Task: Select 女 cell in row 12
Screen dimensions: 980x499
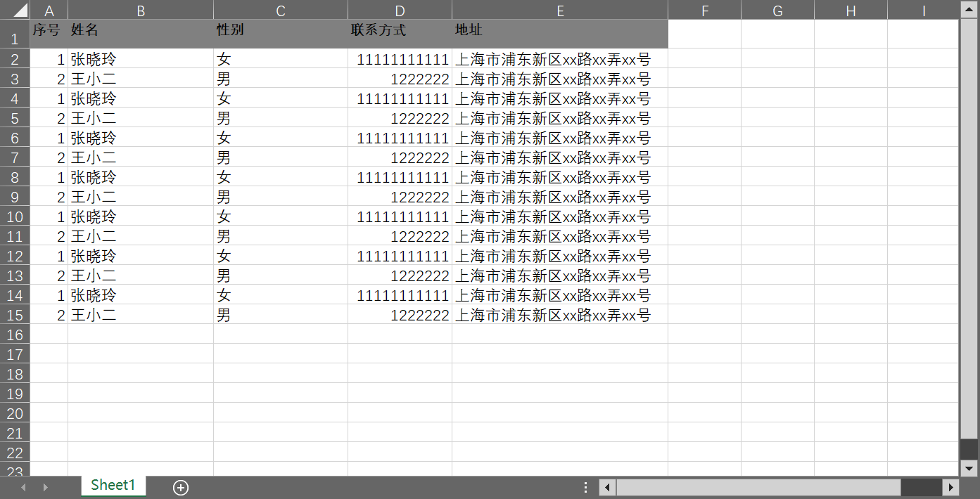Action: [x=281, y=255]
